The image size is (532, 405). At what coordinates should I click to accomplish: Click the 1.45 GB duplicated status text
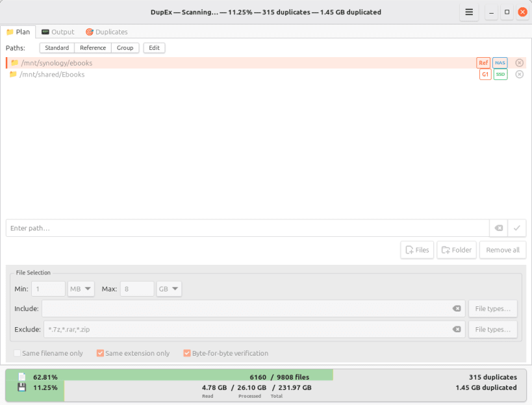point(486,387)
